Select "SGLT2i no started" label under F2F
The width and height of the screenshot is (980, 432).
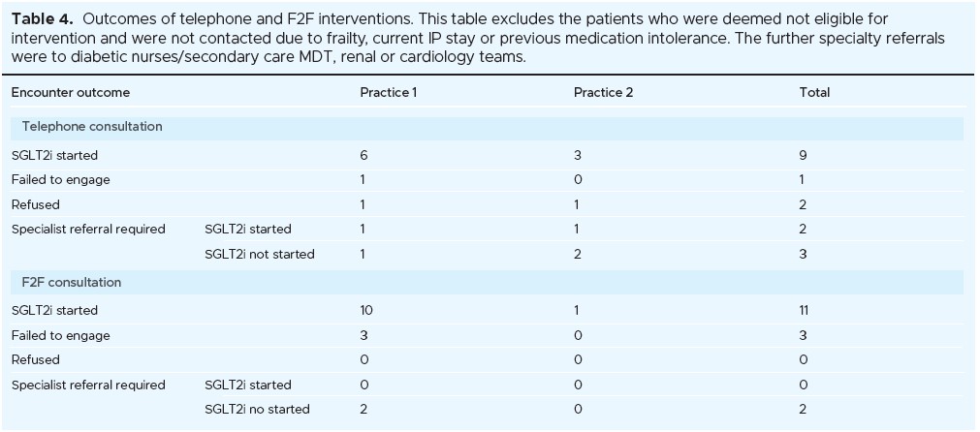point(257,410)
